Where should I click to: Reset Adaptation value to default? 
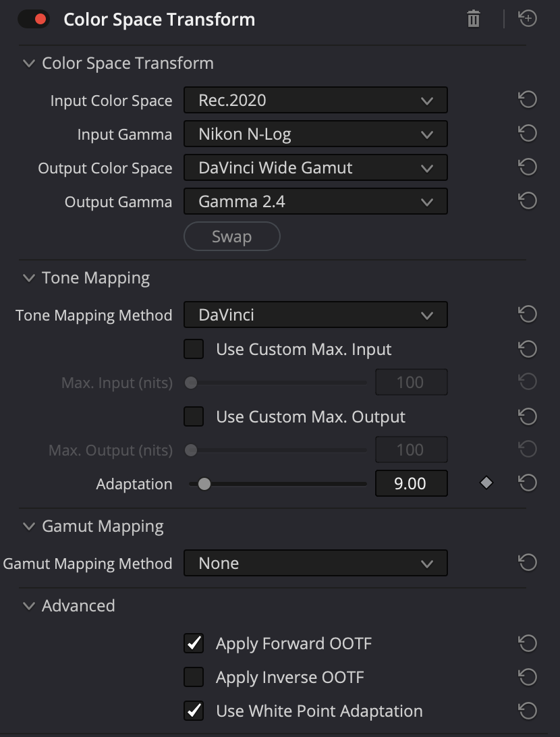point(528,483)
